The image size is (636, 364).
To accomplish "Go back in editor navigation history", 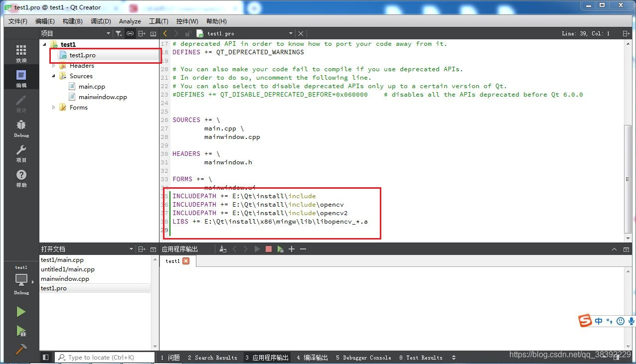I will pos(165,33).
